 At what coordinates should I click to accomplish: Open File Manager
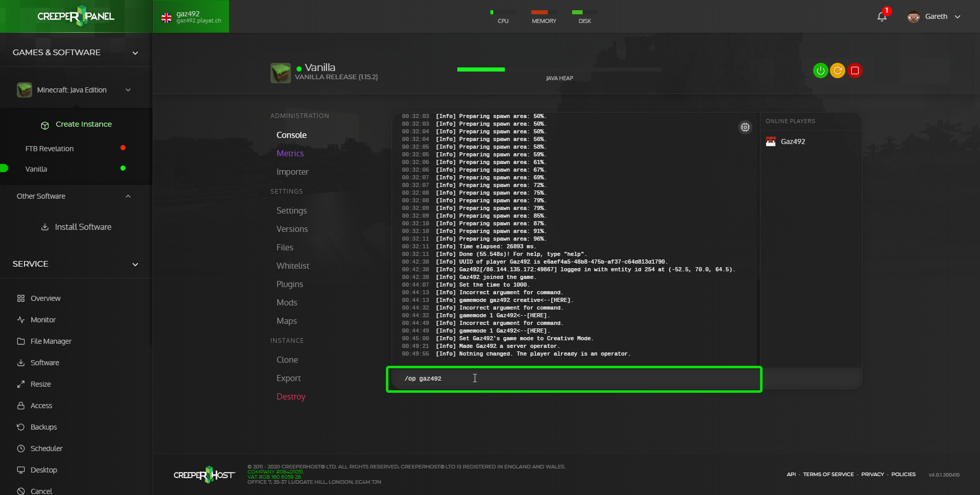[x=51, y=341]
